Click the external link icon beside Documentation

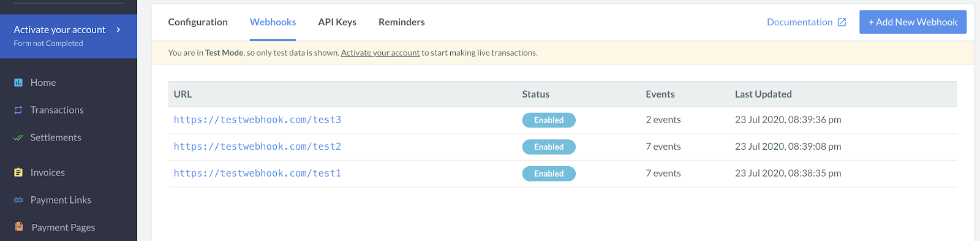coord(842,22)
